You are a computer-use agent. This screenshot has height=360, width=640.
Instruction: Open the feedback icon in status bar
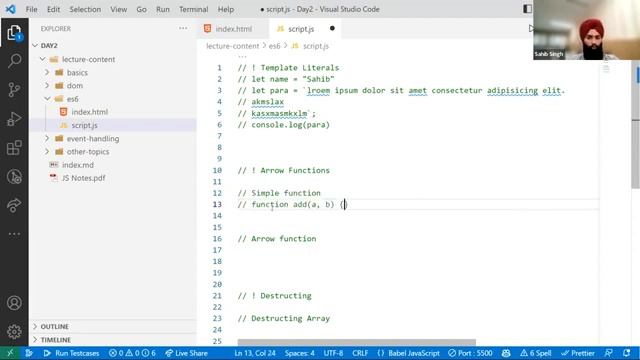pos(608,353)
